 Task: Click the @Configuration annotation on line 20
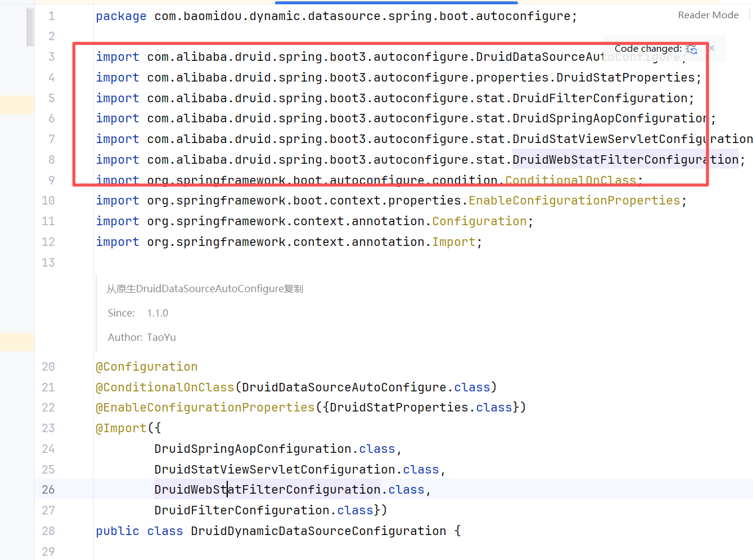click(147, 366)
